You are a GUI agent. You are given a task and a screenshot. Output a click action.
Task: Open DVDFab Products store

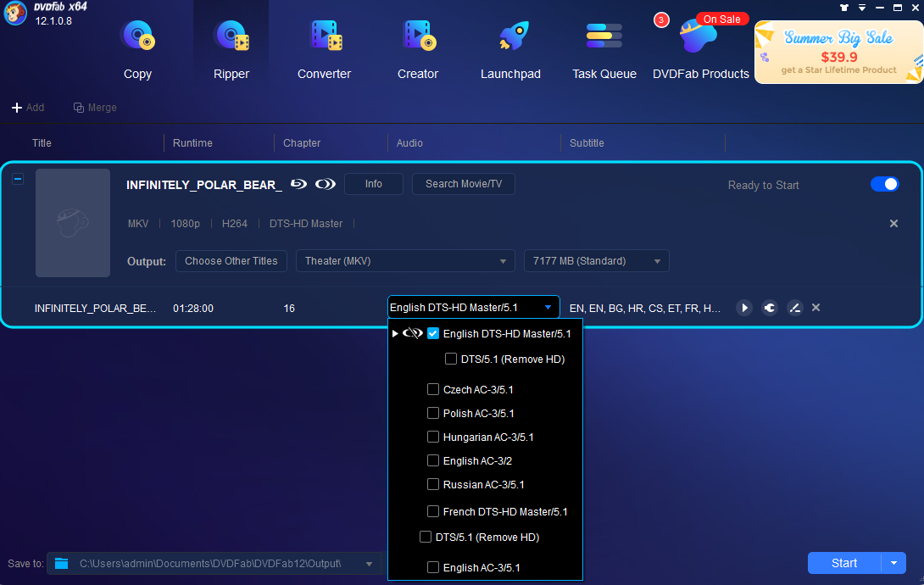tap(700, 47)
